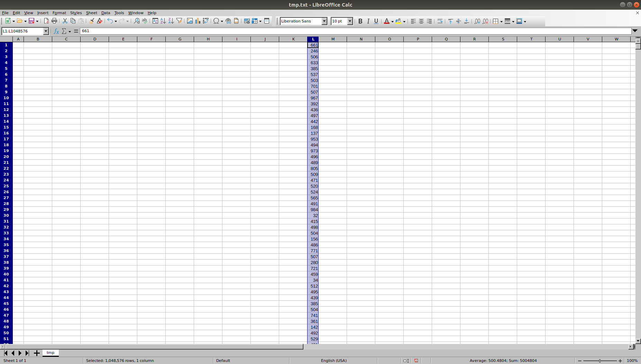Open font color dropdown arrow
This screenshot has height=364, width=641.
pos(392,21)
